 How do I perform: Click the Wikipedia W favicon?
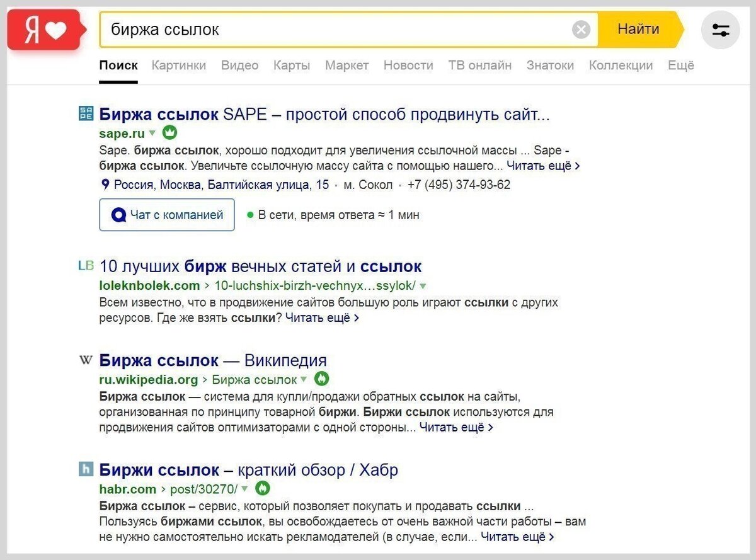(85, 359)
